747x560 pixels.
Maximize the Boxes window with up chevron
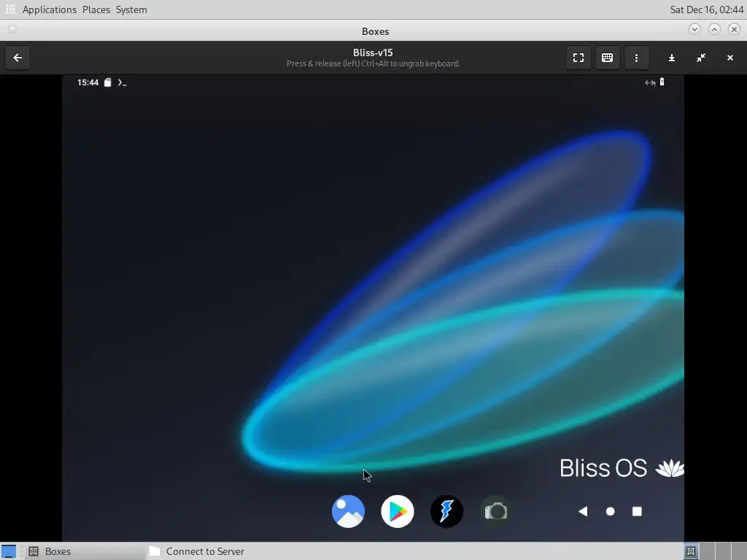[x=714, y=29]
